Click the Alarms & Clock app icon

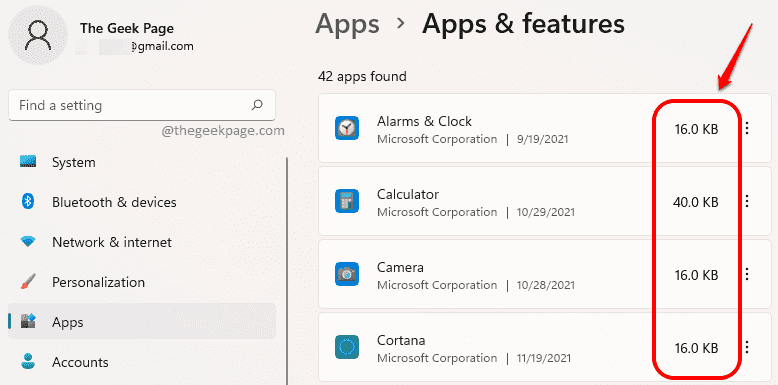(x=346, y=129)
